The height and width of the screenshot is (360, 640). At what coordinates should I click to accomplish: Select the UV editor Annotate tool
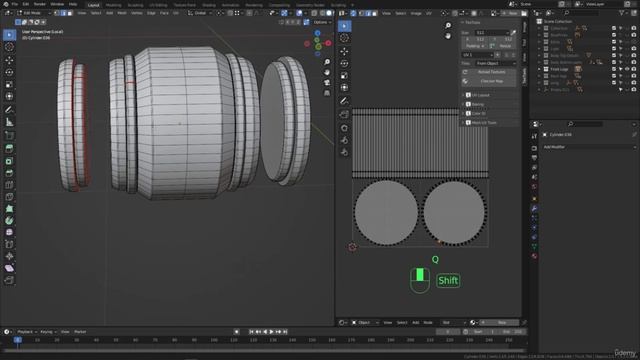tap(344, 101)
